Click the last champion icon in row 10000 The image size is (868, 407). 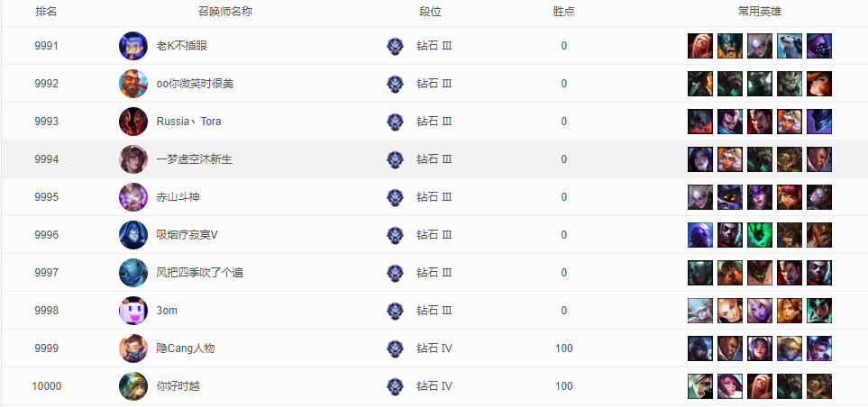(818, 386)
